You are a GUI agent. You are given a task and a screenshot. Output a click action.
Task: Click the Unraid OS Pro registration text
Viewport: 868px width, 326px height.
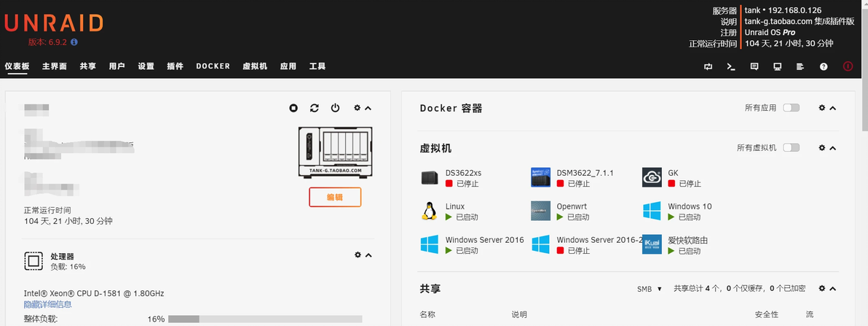[770, 32]
